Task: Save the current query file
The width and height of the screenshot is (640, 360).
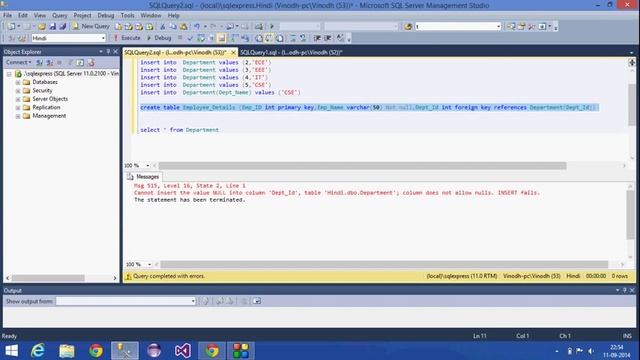Action: pyautogui.click(x=52, y=27)
